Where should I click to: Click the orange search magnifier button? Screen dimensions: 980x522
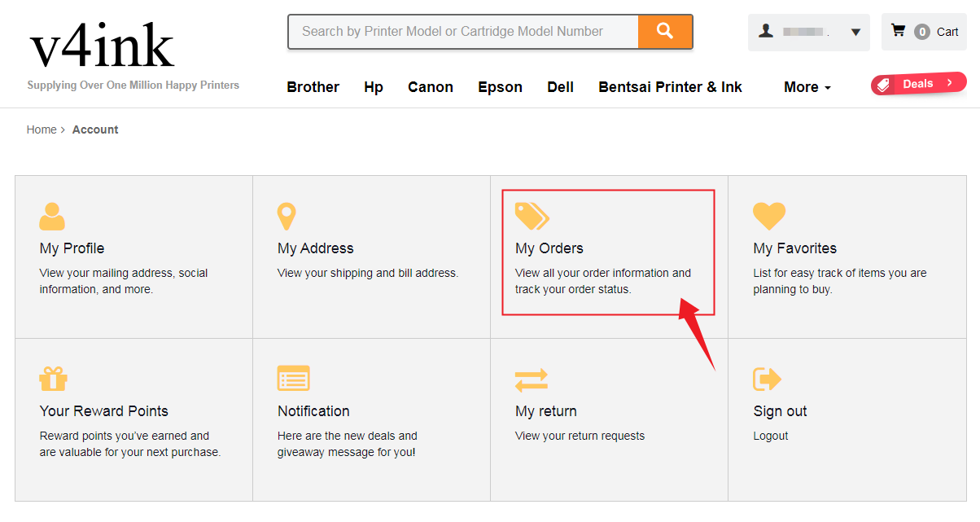[665, 31]
